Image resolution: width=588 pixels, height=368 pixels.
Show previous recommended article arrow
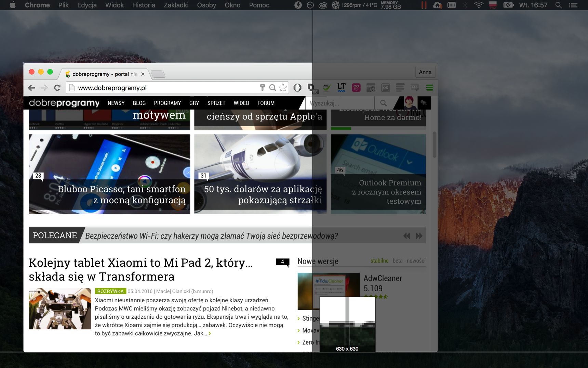406,236
